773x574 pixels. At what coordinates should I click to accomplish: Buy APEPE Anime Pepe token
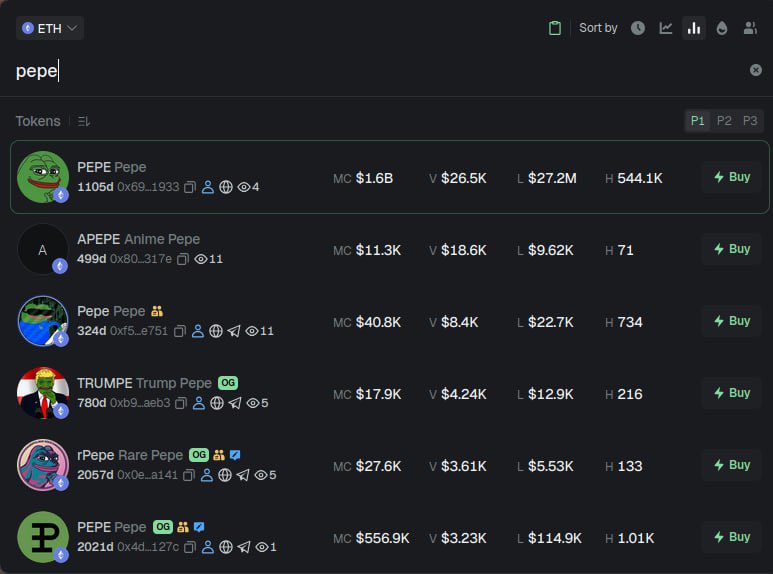click(x=732, y=249)
